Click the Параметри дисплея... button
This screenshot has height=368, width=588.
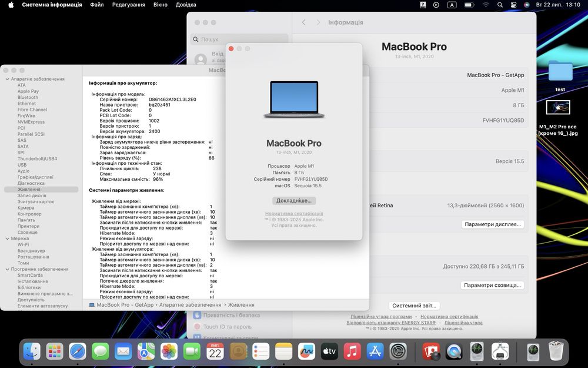[492, 224]
